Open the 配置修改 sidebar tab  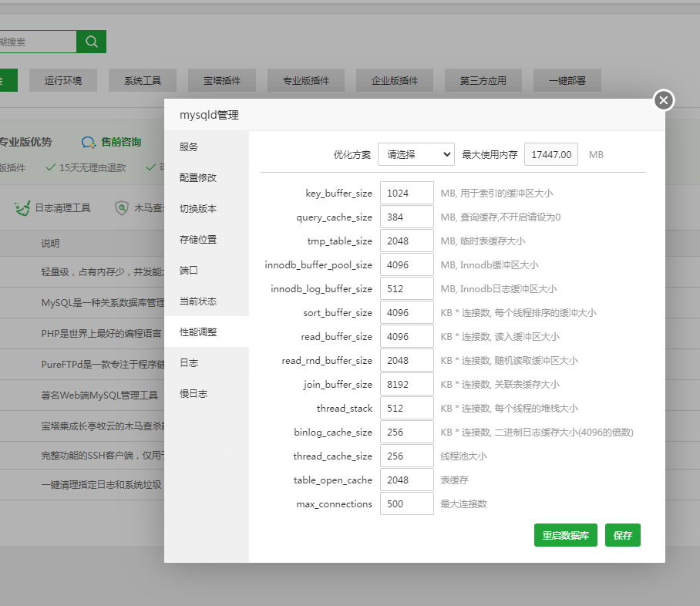(198, 178)
